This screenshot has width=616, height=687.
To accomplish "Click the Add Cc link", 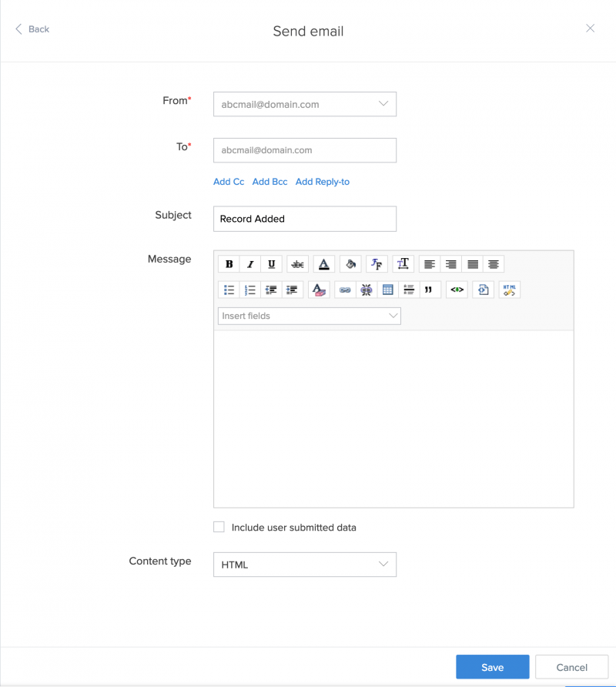I will [229, 182].
